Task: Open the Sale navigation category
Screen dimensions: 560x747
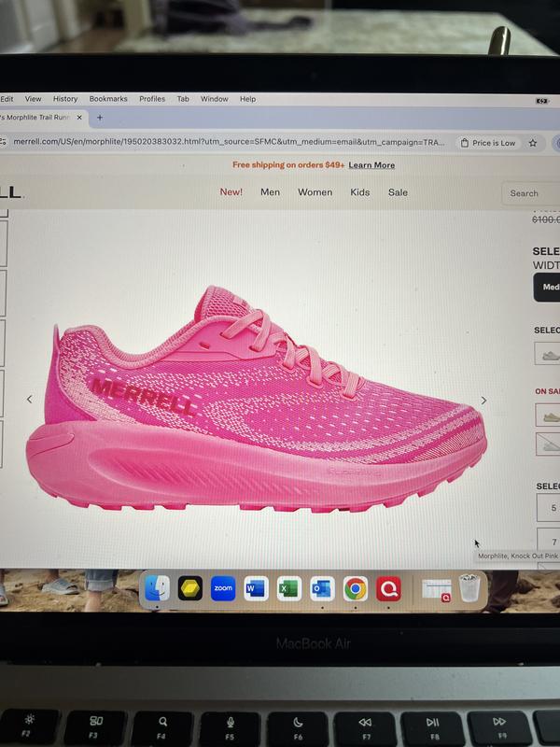Action: [398, 192]
